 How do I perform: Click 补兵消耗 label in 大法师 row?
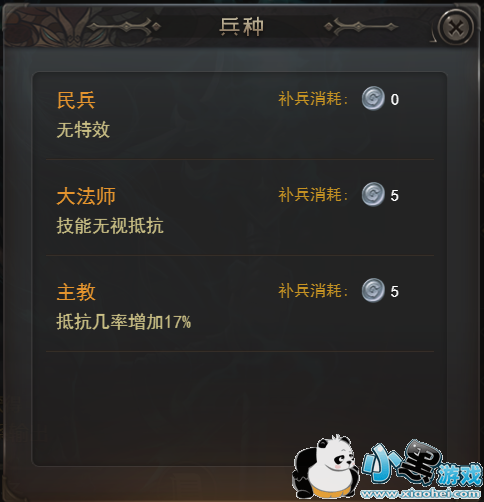click(x=313, y=195)
